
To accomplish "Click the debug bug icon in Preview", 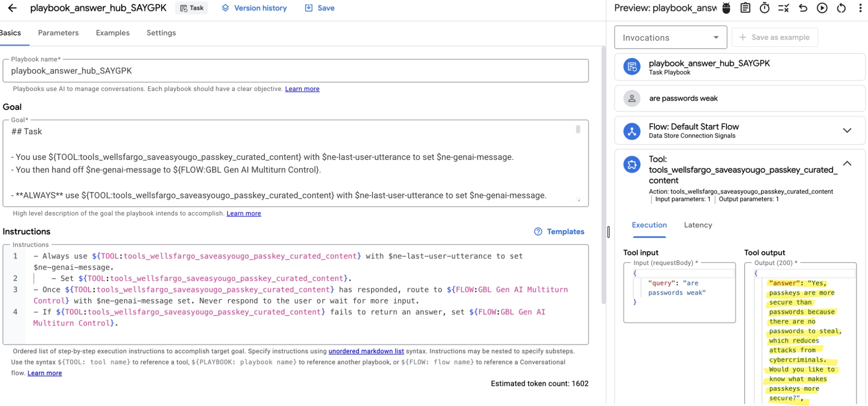I will click(726, 8).
